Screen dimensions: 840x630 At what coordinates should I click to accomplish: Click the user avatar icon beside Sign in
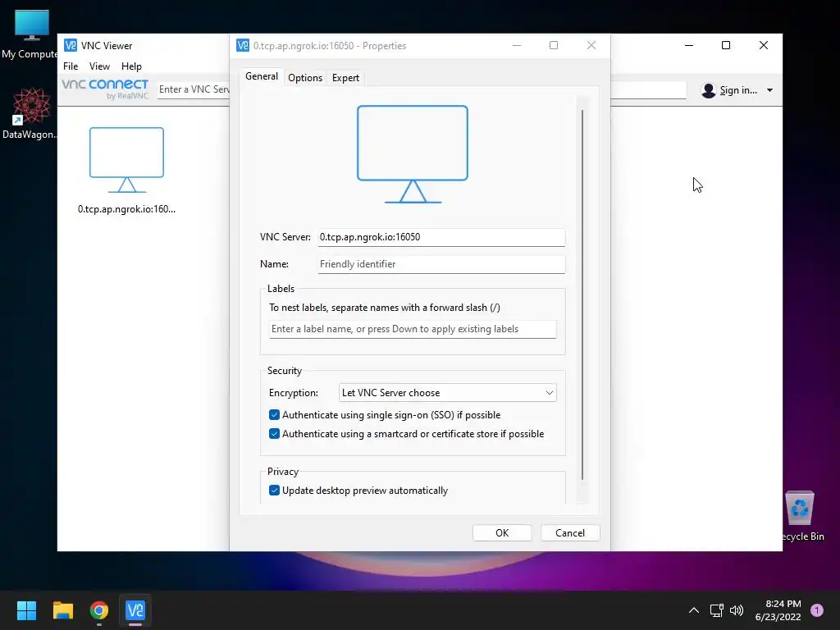708,90
